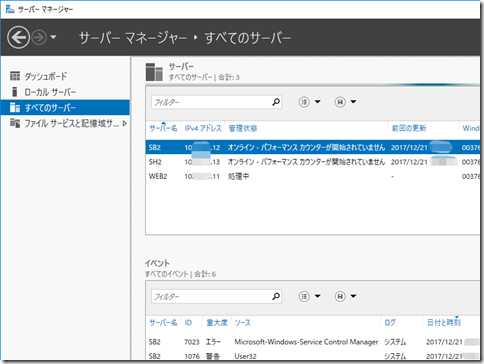The image size is (484, 364).
Task: Click the forward navigation arrow
Action: [39, 37]
